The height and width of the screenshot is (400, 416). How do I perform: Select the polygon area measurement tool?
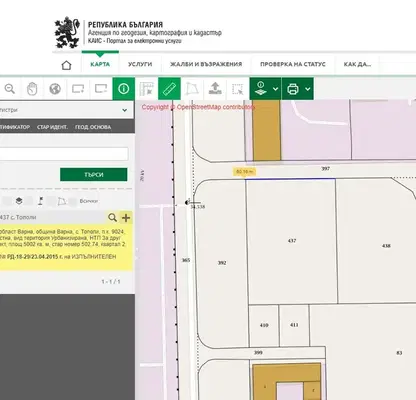tap(192, 89)
